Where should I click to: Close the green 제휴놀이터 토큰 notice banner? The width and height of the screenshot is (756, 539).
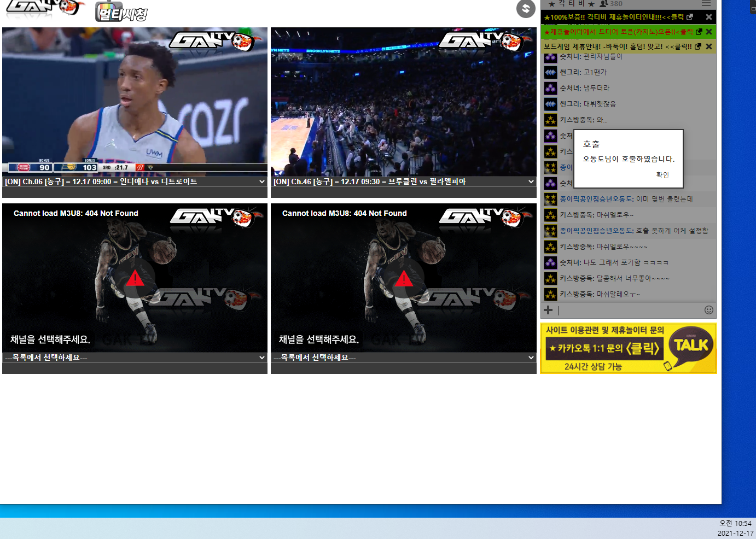click(708, 32)
